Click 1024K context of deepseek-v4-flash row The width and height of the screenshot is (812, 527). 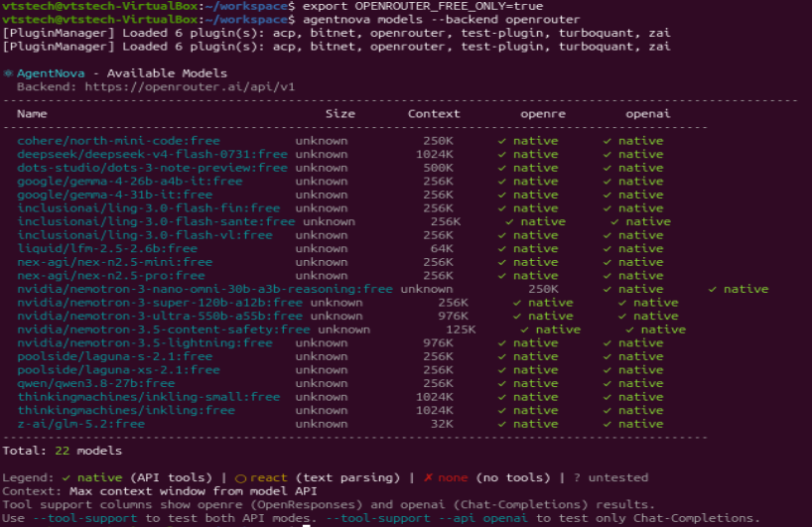(435, 154)
